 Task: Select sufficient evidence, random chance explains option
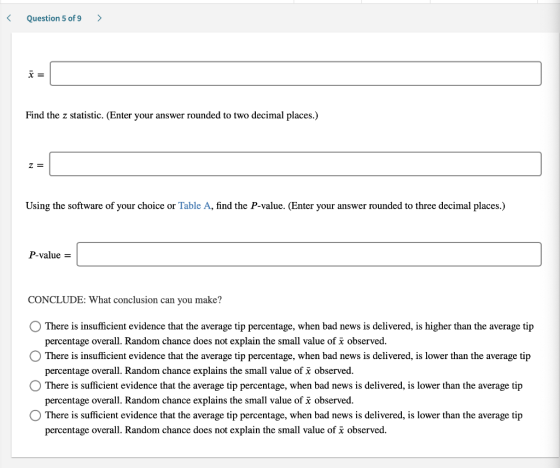pyautogui.click(x=35, y=385)
